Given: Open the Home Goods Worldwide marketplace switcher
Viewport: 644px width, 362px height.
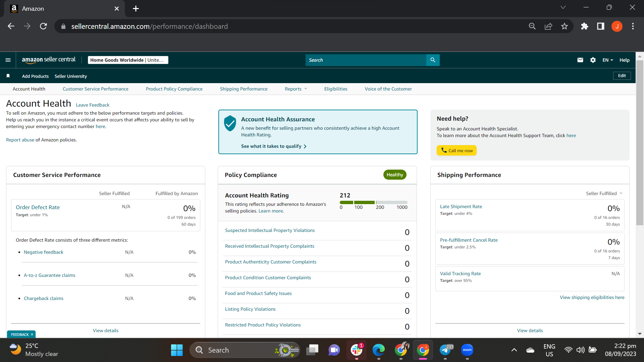Looking at the screenshot, I should 128,60.
